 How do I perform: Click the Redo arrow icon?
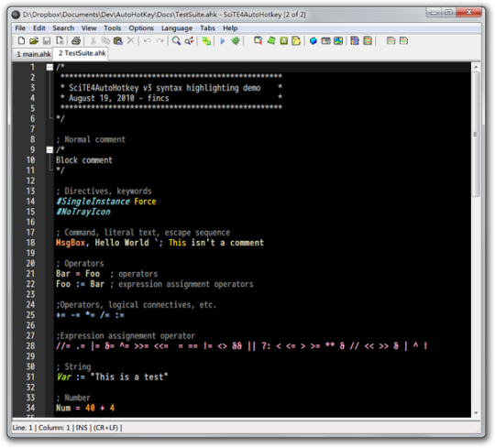pos(160,40)
